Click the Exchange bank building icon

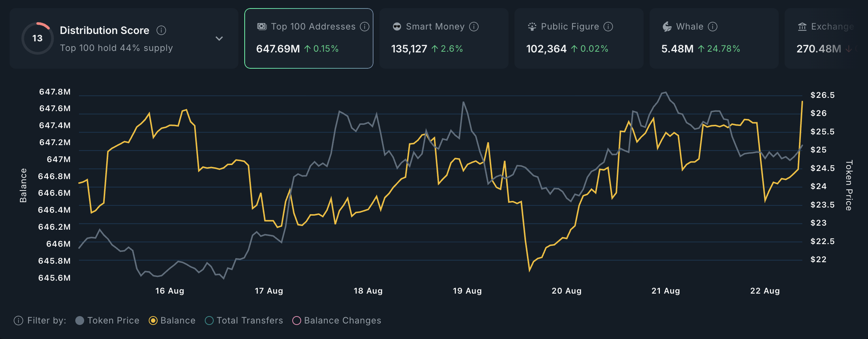click(x=802, y=27)
